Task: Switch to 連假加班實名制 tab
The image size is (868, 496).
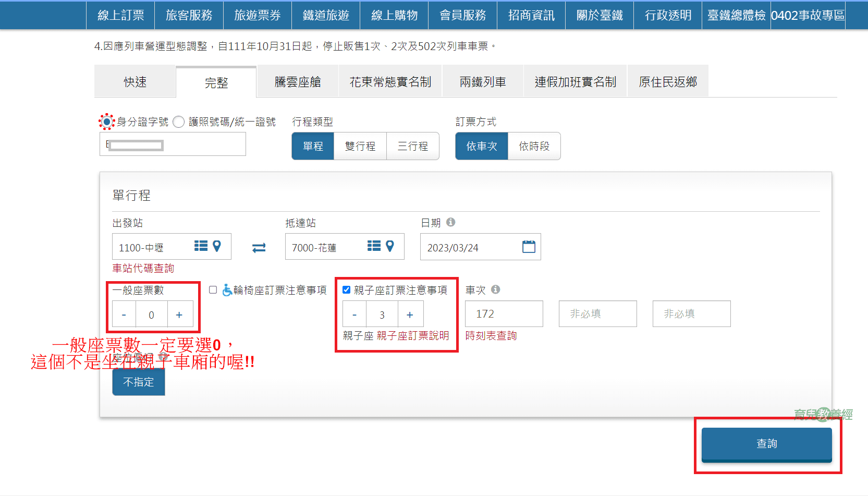Action: [x=576, y=81]
